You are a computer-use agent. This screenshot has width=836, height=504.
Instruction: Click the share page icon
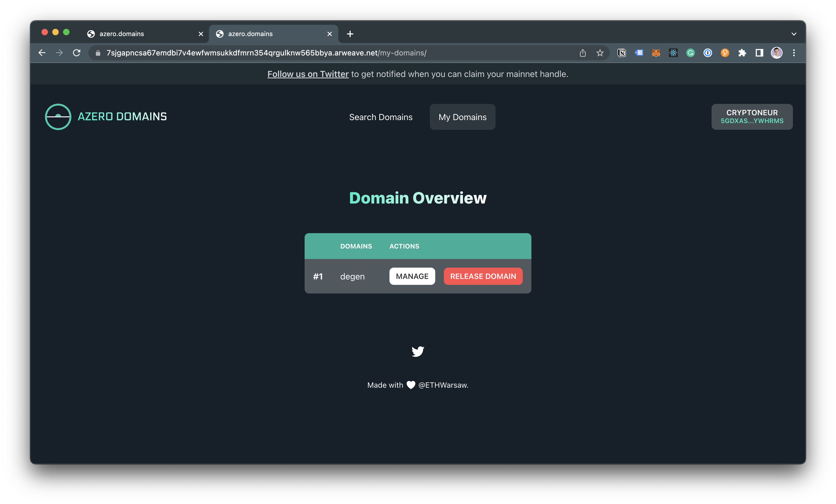coord(583,53)
